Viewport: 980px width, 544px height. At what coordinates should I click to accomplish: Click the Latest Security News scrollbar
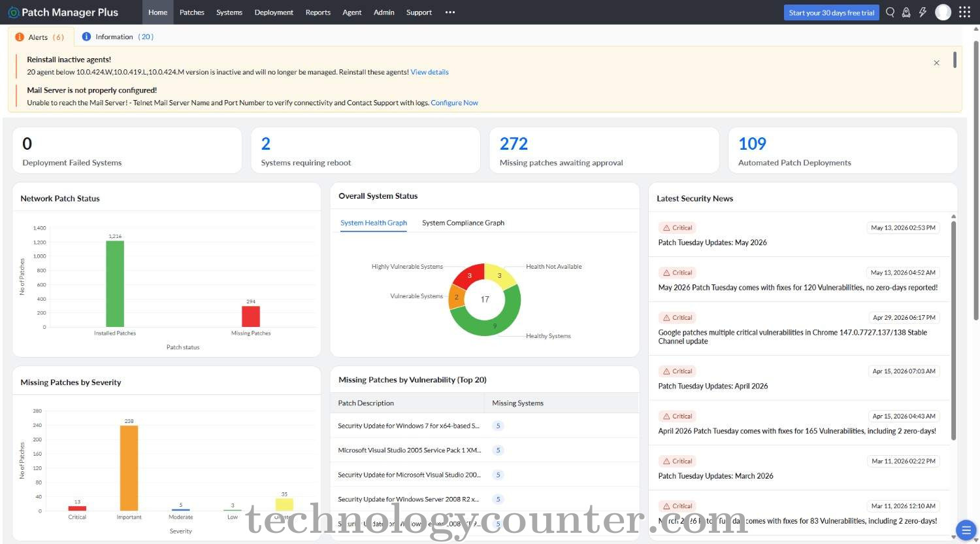(x=953, y=330)
